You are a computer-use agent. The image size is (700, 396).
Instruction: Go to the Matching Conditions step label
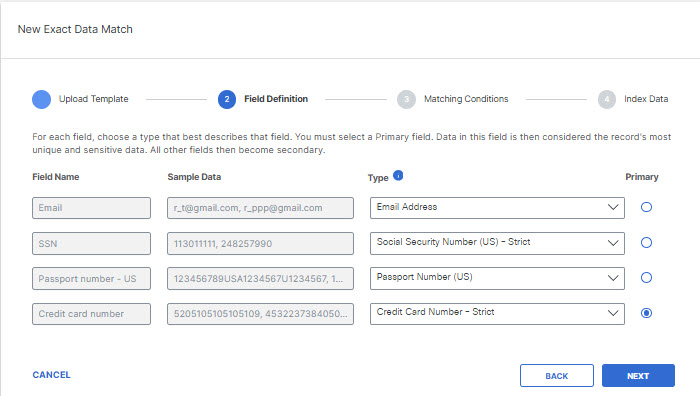click(x=466, y=99)
